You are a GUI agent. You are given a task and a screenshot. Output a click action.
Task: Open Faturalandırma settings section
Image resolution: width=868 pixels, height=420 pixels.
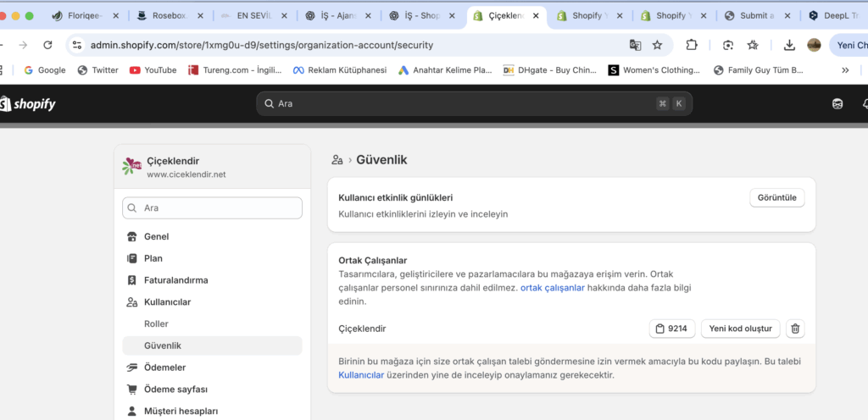176,280
